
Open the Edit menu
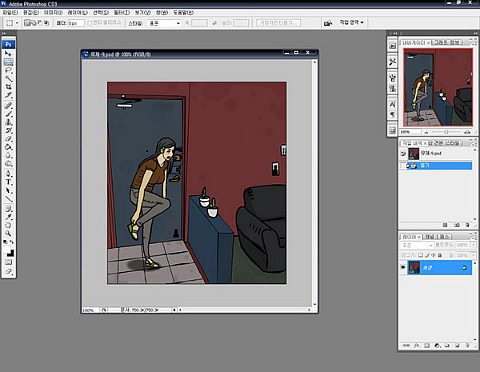pos(31,13)
